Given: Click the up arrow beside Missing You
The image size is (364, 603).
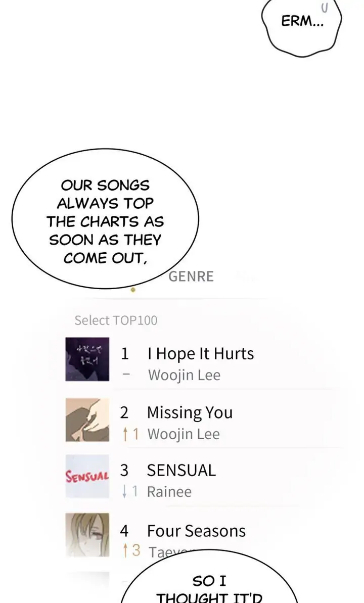Looking at the screenshot, I should click(x=125, y=435).
